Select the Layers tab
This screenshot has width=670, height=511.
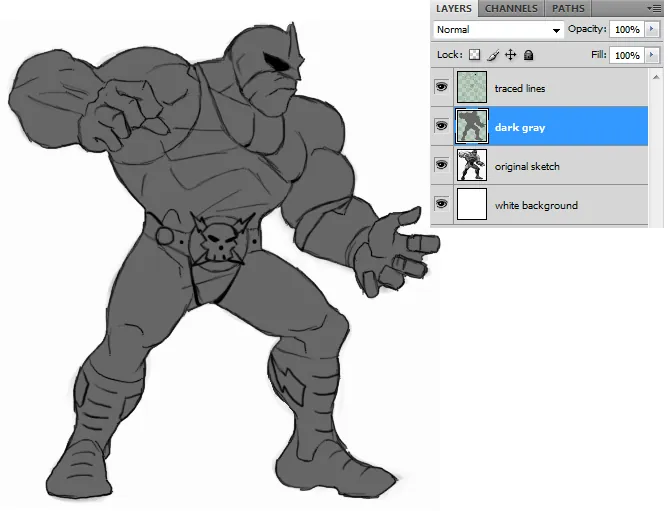coord(454,9)
